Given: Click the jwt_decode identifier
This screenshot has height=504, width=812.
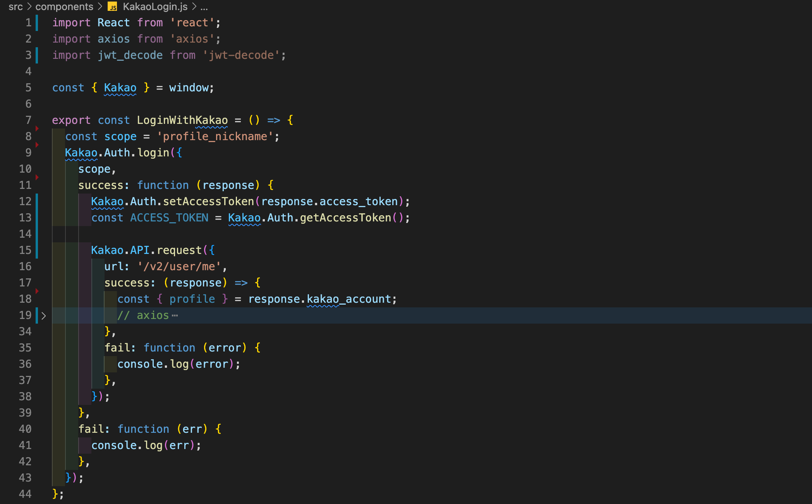Looking at the screenshot, I should click(x=130, y=55).
